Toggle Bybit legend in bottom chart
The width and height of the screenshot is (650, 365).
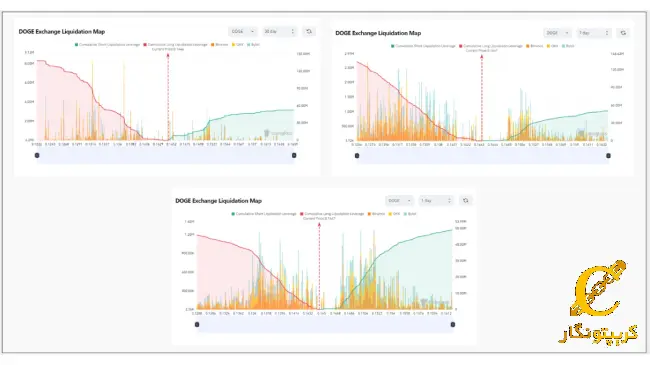pyautogui.click(x=410, y=214)
